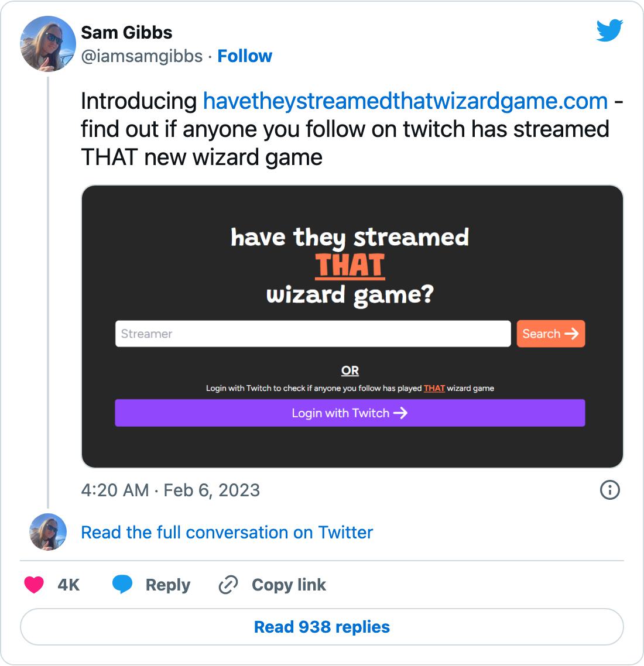Click the purple Login with Twitch button
The image size is (644, 666).
click(x=350, y=413)
